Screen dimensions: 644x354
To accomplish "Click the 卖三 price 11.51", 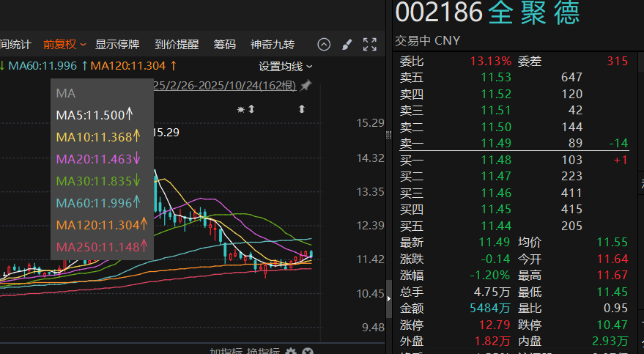I will (x=496, y=110).
